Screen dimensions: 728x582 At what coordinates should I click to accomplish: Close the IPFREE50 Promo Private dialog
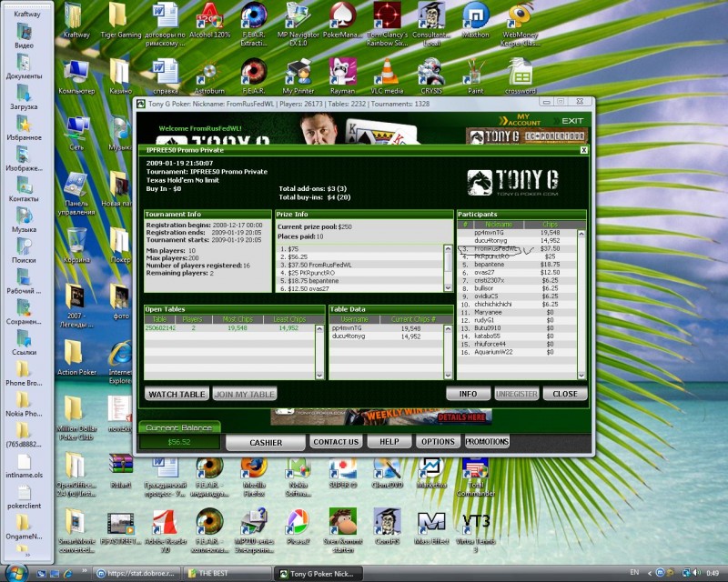click(x=584, y=149)
